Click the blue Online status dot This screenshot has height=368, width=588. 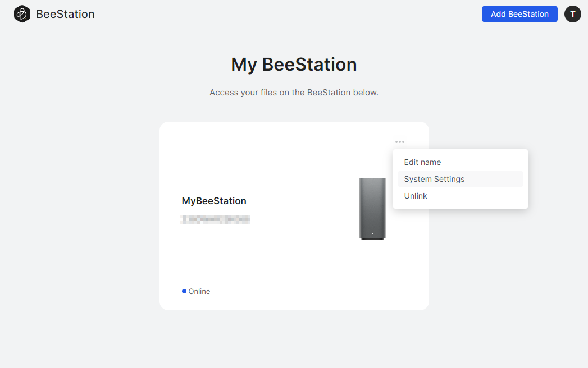[184, 291]
